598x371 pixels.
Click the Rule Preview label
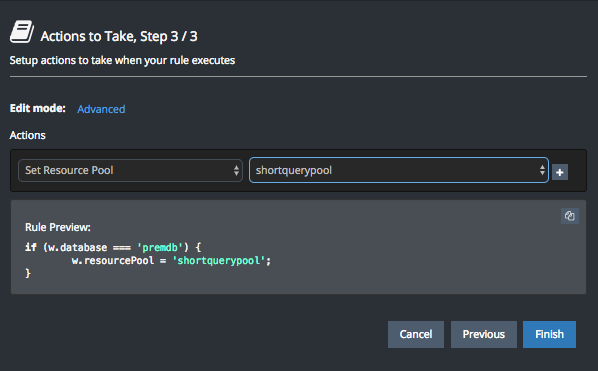[58, 228]
